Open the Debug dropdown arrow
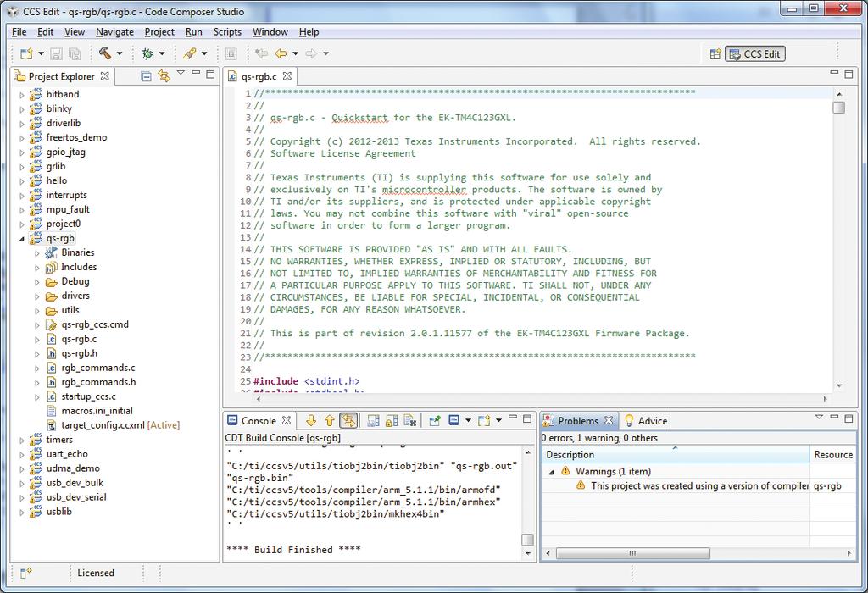Viewport: 868px width, 593px height. click(x=162, y=53)
